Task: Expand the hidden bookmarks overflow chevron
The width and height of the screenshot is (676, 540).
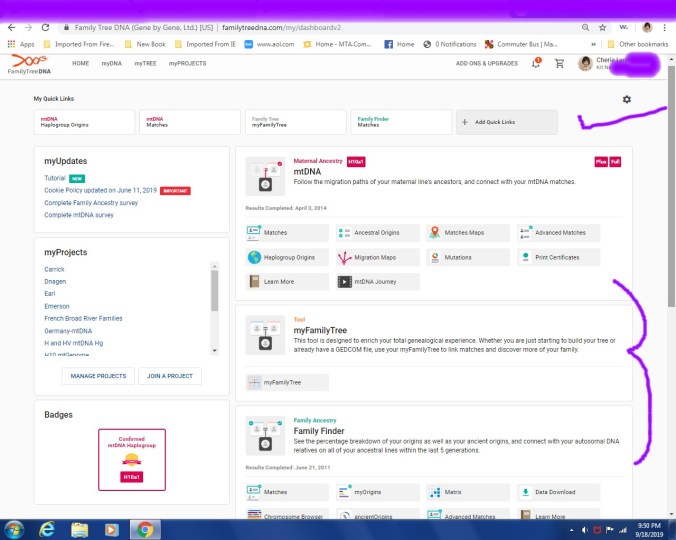Action: 595,44
